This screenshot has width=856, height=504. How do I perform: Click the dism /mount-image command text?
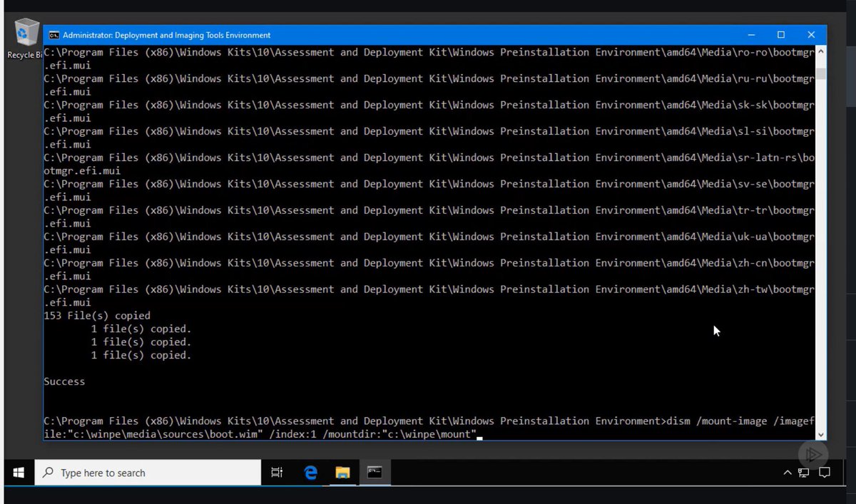click(429, 427)
